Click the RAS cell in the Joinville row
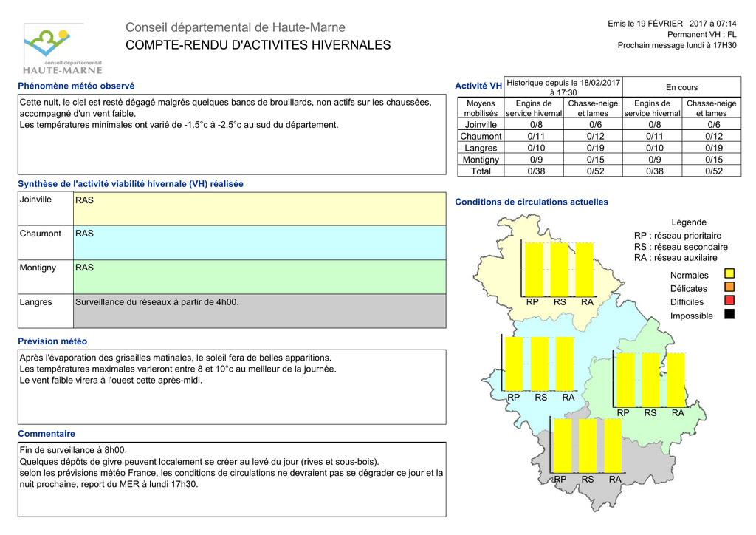 [x=259, y=209]
